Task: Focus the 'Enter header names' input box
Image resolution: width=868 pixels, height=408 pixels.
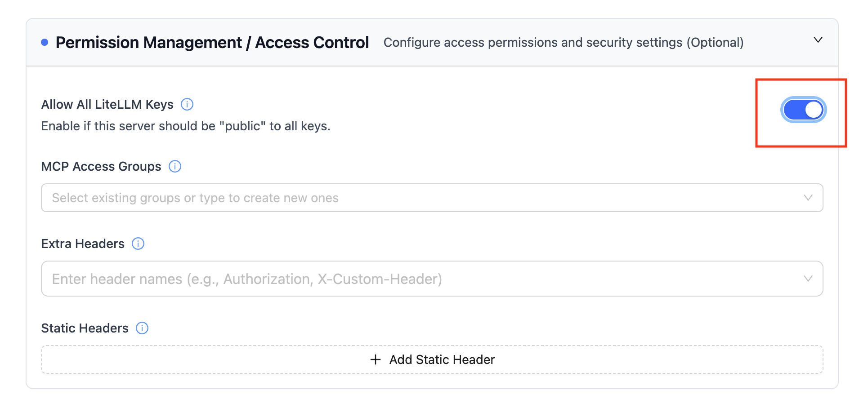Action: (x=432, y=279)
